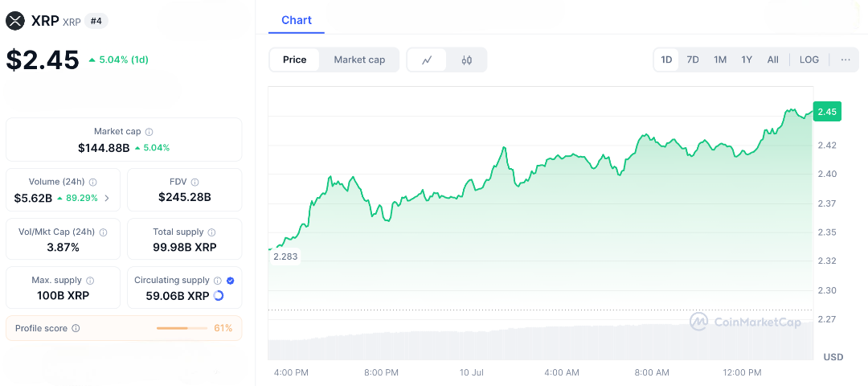
Task: Select the 1D time range
Action: [x=666, y=60]
